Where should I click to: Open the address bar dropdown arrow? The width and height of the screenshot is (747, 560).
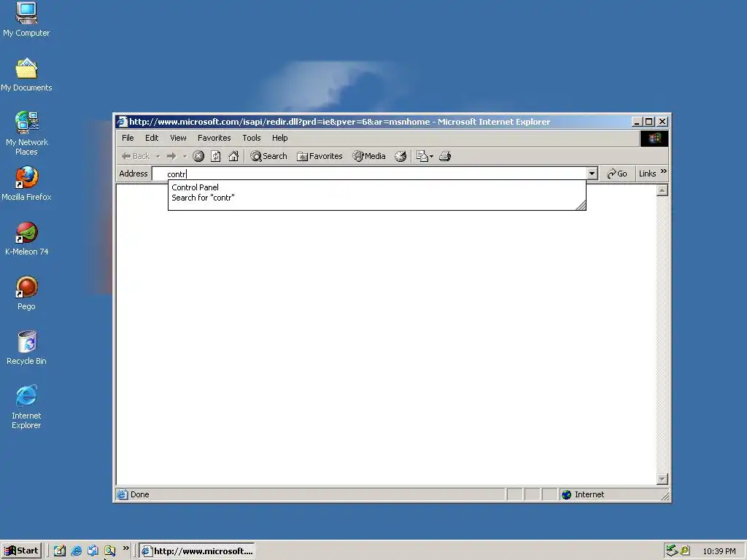pos(592,174)
